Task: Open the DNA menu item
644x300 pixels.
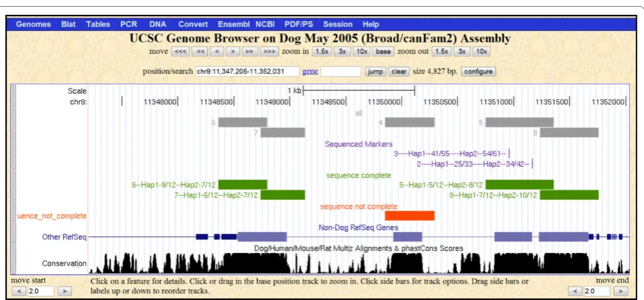Action: coord(157,24)
